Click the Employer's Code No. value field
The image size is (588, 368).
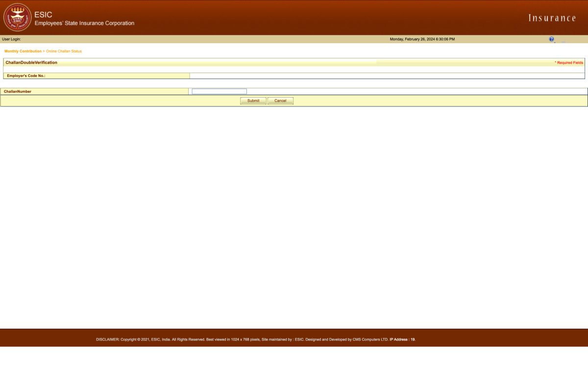click(387, 76)
